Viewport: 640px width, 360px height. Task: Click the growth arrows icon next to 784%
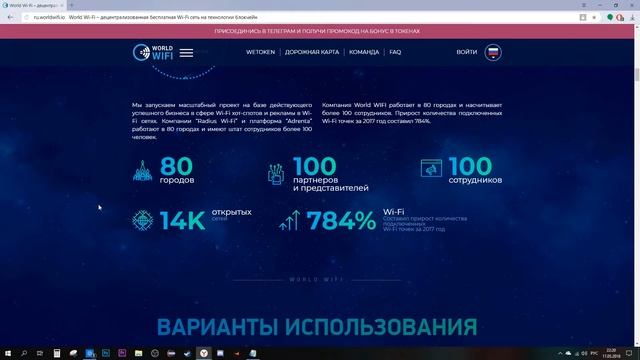point(290,220)
